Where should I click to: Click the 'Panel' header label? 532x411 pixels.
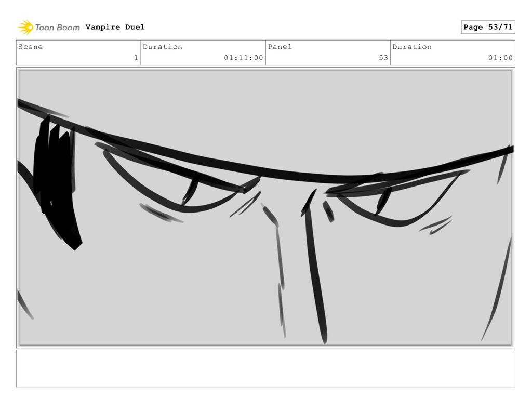click(280, 47)
